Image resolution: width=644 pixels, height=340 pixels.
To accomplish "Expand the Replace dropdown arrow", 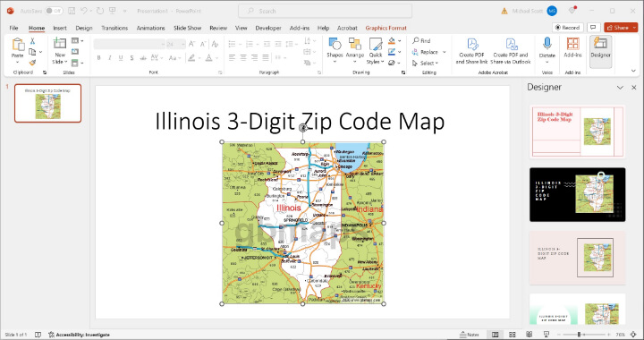I will pos(445,52).
